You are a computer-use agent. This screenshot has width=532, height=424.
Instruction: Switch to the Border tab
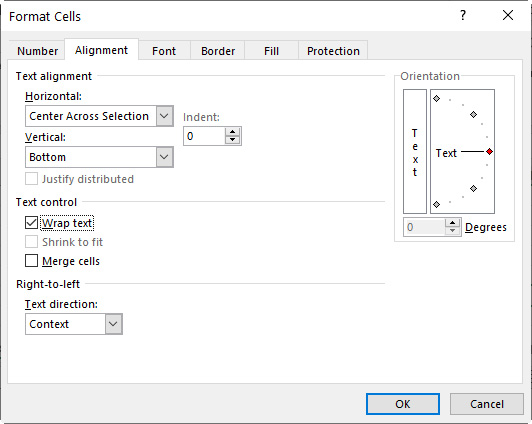pyautogui.click(x=218, y=51)
